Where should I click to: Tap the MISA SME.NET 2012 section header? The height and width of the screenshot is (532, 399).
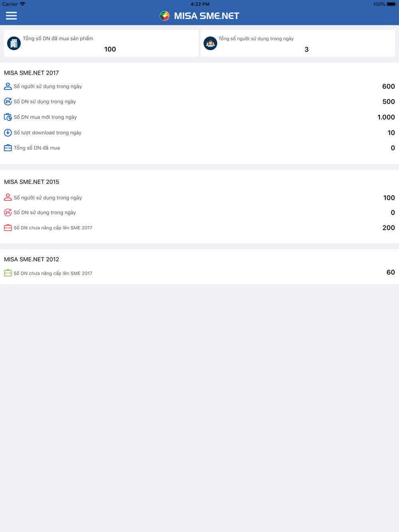pos(32,259)
